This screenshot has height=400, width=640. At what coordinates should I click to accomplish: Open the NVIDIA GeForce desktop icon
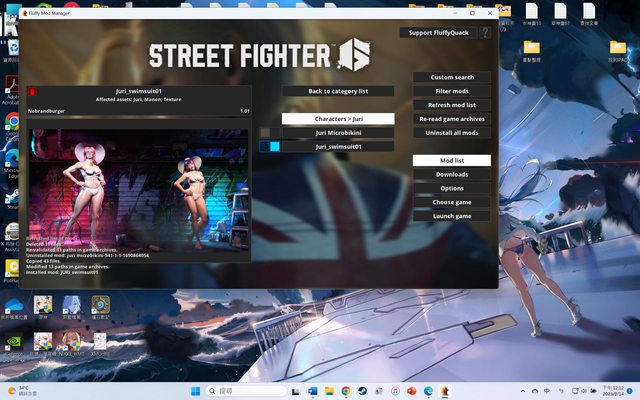click(11, 343)
